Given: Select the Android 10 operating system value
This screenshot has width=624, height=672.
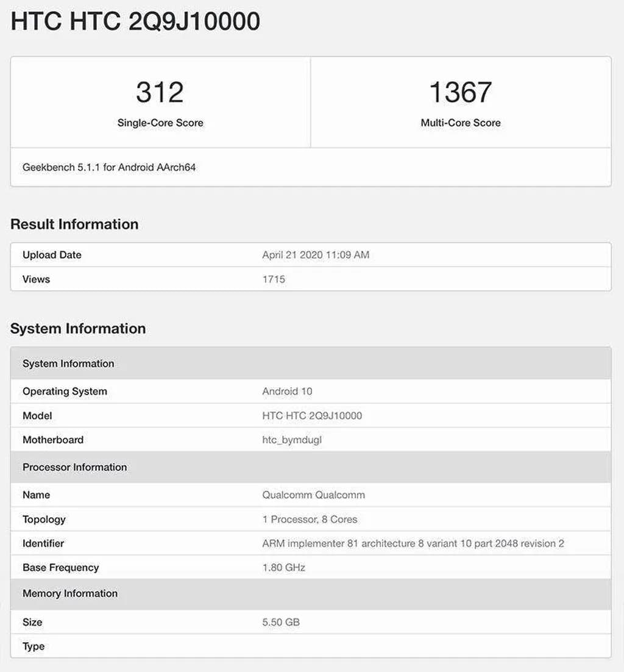Looking at the screenshot, I should 287,391.
